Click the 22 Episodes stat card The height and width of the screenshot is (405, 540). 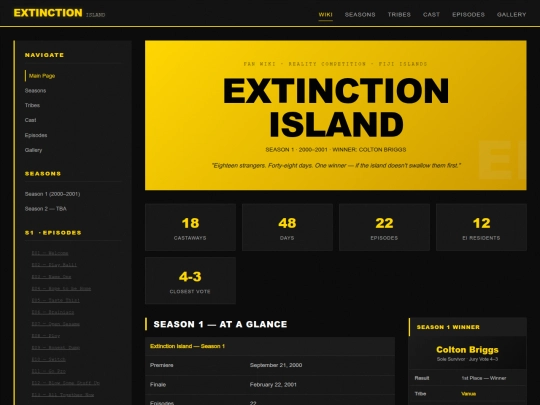(384, 227)
